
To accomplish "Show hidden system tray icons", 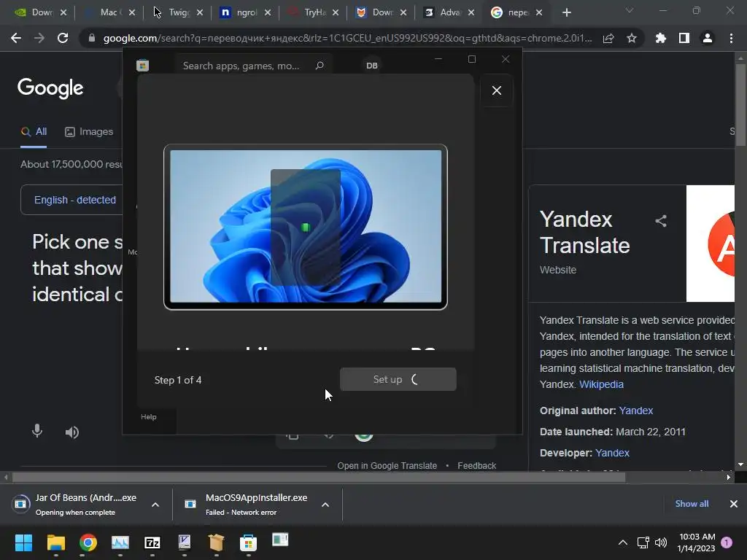I will click(x=623, y=542).
